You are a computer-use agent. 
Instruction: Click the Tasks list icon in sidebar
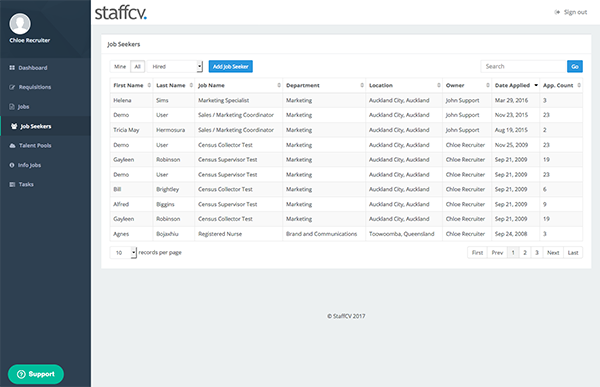(12, 185)
